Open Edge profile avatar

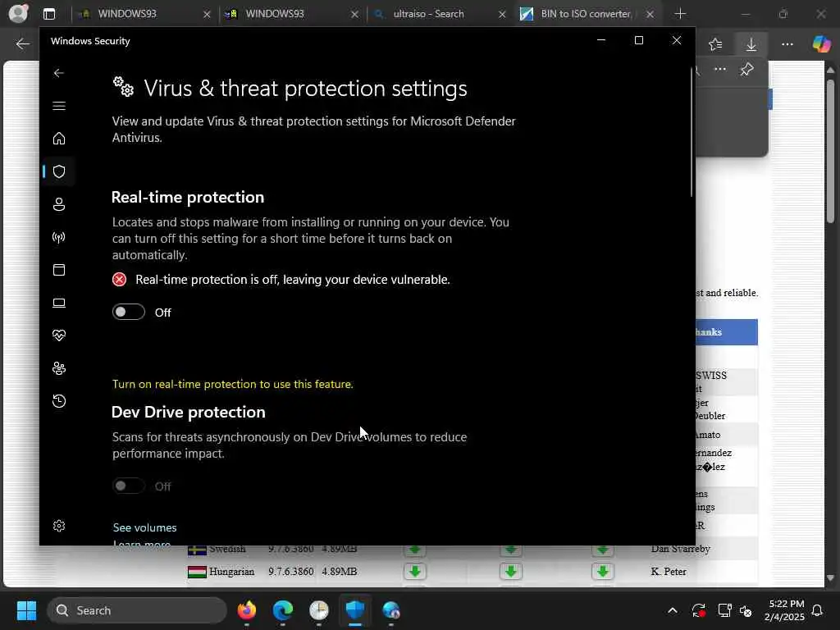(x=18, y=13)
